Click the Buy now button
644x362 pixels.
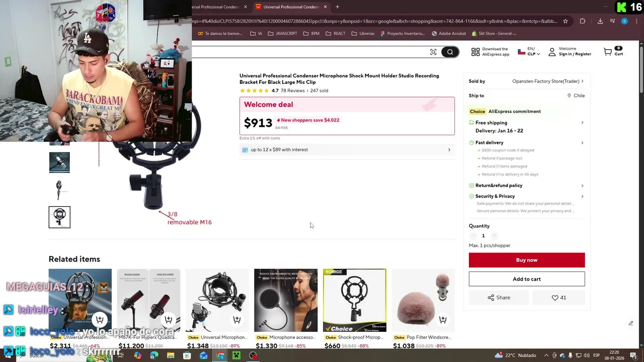(x=527, y=260)
